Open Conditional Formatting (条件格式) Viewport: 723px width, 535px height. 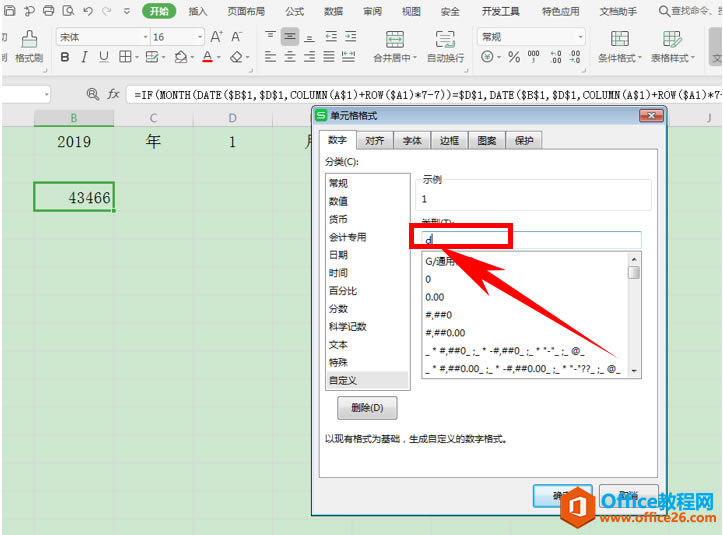(620, 46)
